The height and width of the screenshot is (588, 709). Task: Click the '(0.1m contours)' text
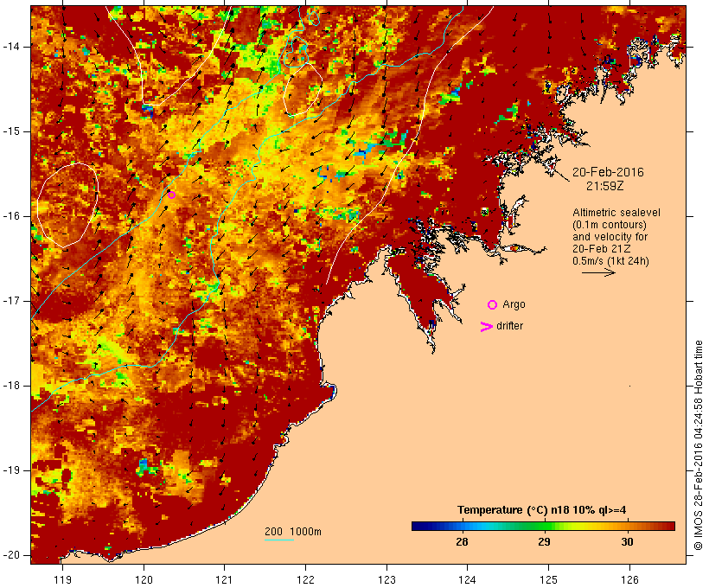[610, 225]
